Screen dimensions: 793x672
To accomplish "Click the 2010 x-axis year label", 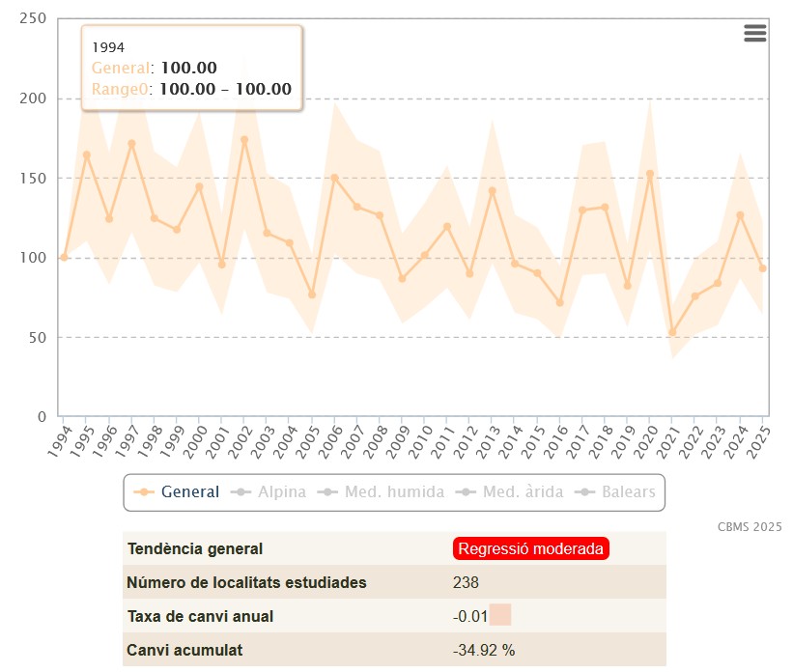I will tap(420, 442).
